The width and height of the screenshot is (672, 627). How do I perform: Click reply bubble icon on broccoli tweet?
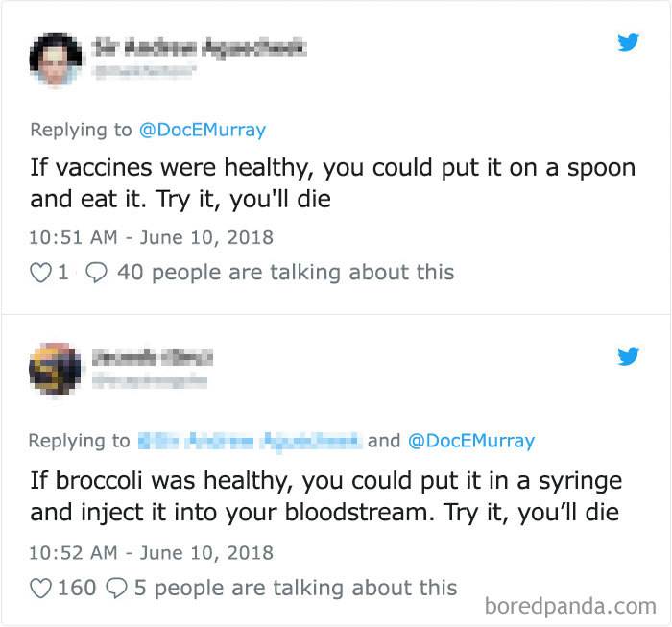coord(115,587)
